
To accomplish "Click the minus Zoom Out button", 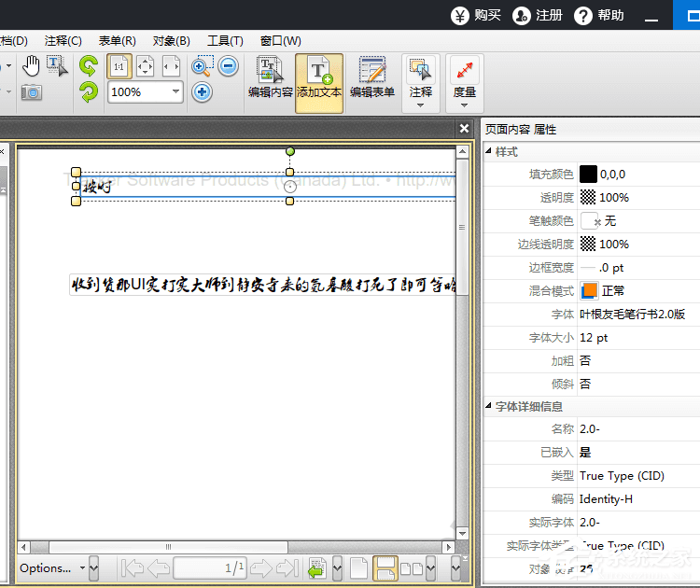I will pyautogui.click(x=229, y=66).
